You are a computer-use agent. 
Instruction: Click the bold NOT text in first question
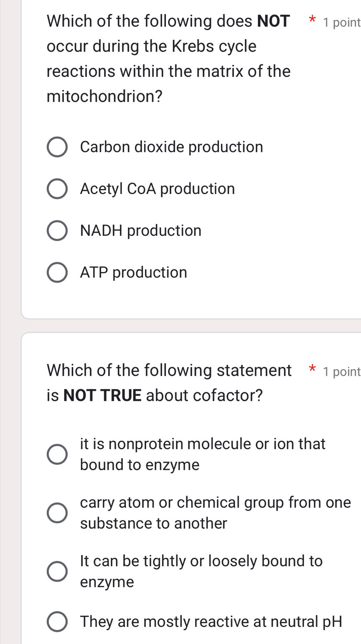(274, 20)
